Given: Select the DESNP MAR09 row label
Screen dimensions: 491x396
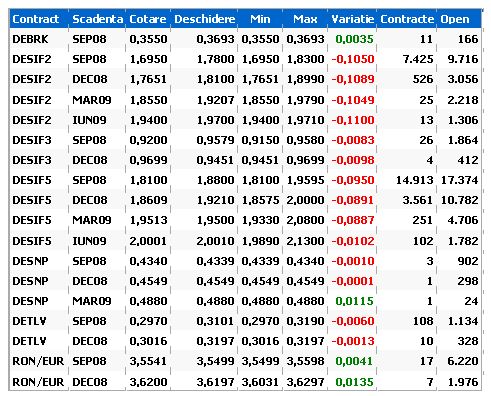Looking at the screenshot, I should [x=30, y=301].
